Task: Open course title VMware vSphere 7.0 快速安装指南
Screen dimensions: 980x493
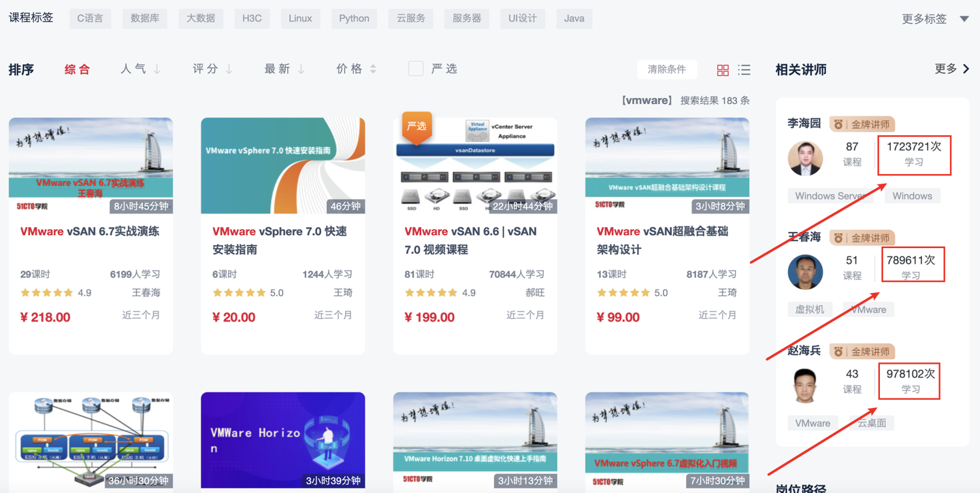Action: 280,241
